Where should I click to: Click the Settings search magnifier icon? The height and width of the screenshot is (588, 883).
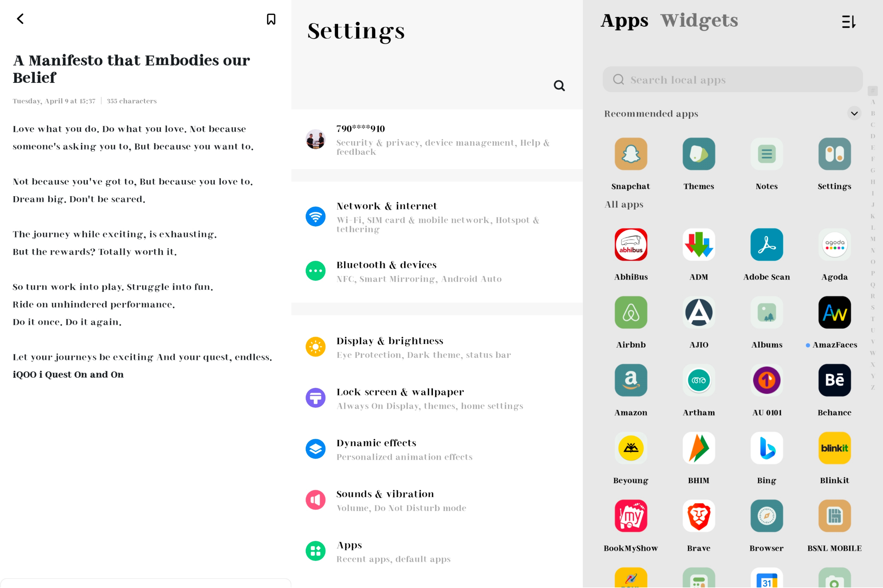point(559,85)
